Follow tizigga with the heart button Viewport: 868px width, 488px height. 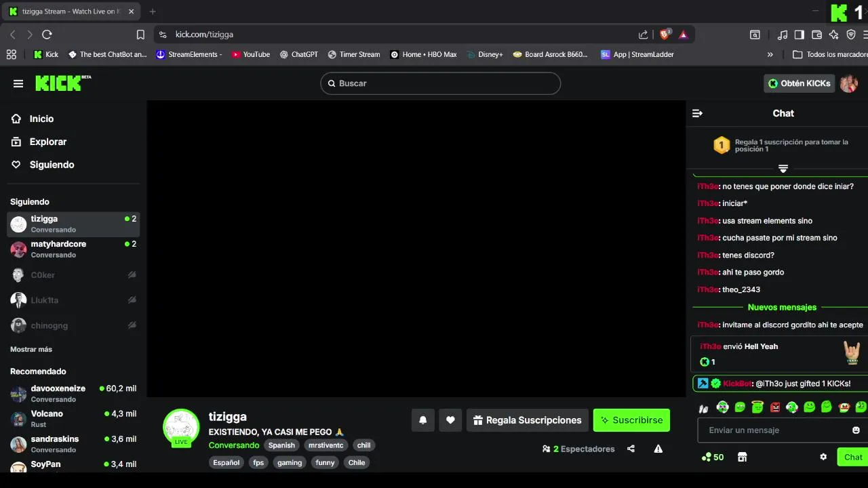tap(450, 420)
